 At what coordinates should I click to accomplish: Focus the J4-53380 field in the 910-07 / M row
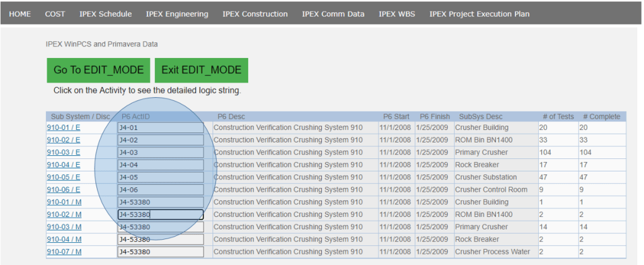coord(160,252)
